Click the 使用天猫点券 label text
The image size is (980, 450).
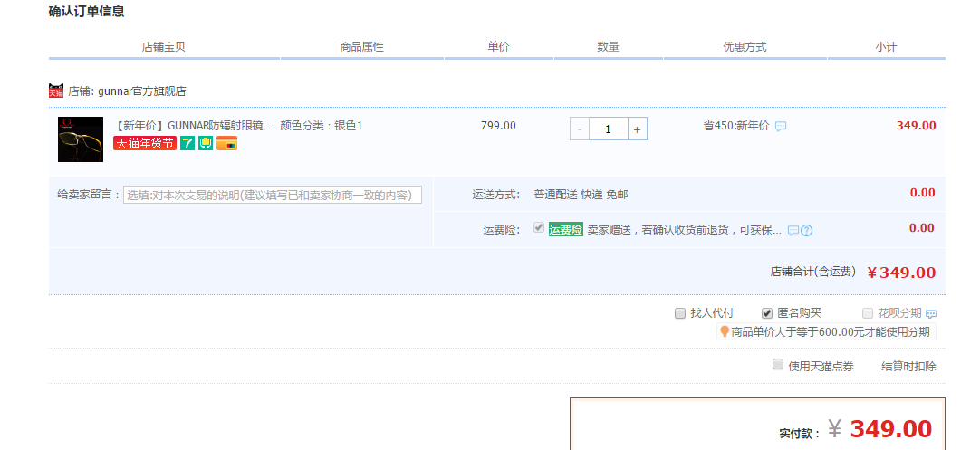tap(821, 367)
